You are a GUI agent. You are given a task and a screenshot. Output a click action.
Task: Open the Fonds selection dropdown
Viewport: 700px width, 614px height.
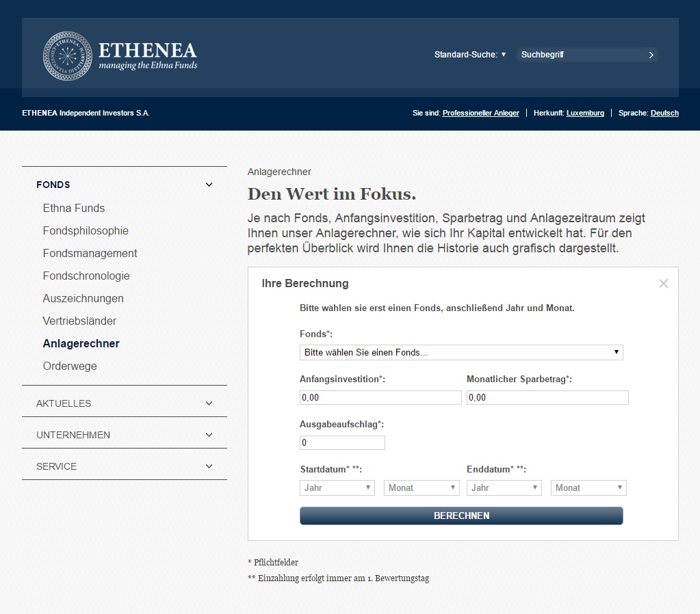(x=461, y=353)
